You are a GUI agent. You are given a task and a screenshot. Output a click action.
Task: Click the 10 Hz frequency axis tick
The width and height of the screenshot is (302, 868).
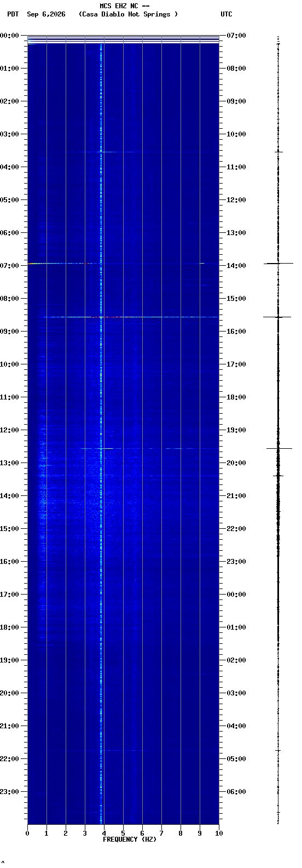[219, 833]
